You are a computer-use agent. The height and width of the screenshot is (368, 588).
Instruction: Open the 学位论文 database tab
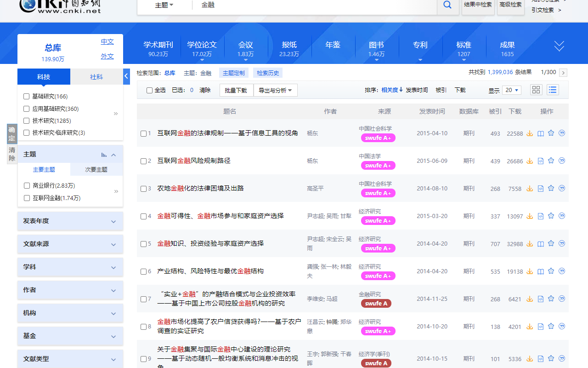(x=202, y=49)
